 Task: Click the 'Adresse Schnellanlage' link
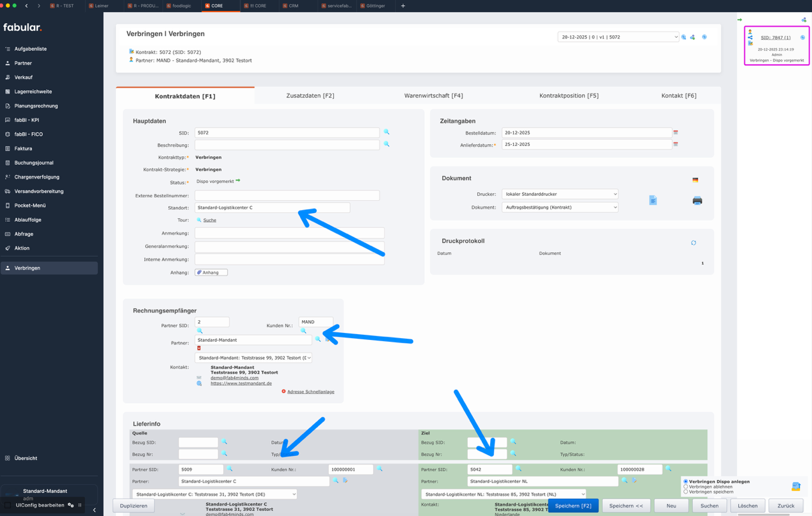[x=310, y=392]
